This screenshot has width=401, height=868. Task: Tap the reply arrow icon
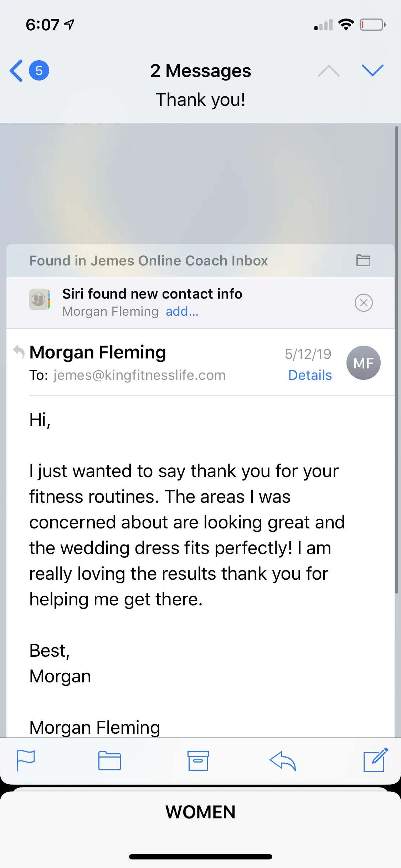283,761
